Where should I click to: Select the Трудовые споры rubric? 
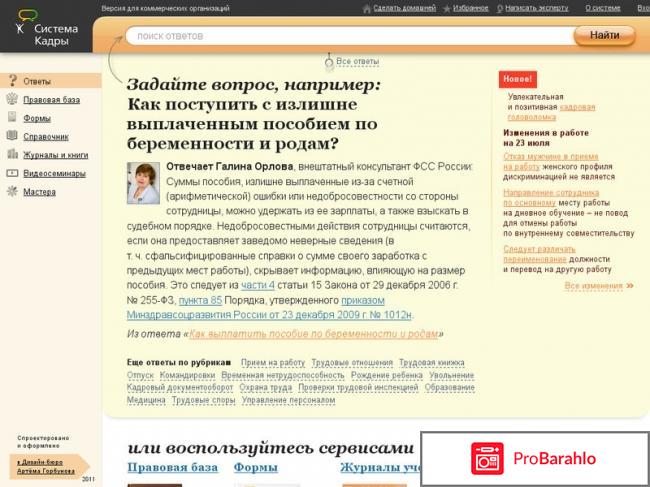tap(204, 400)
